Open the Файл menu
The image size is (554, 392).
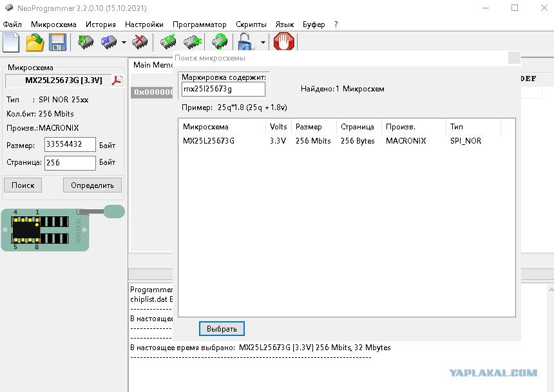point(12,24)
